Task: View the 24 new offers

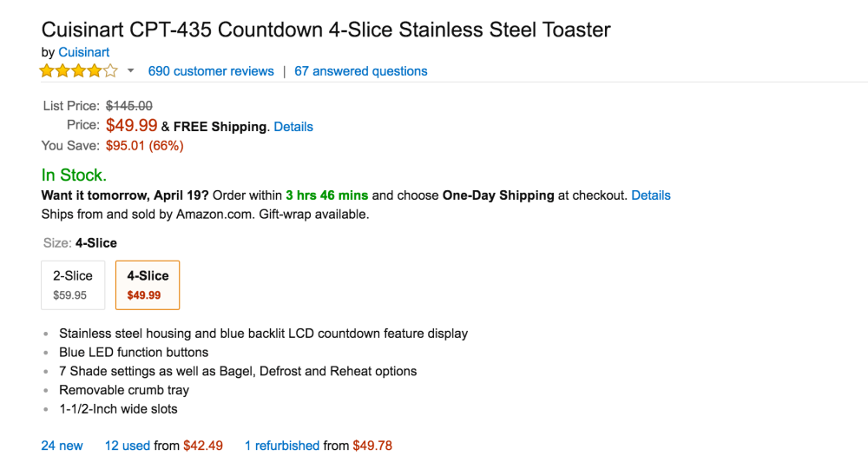Action: [62, 446]
